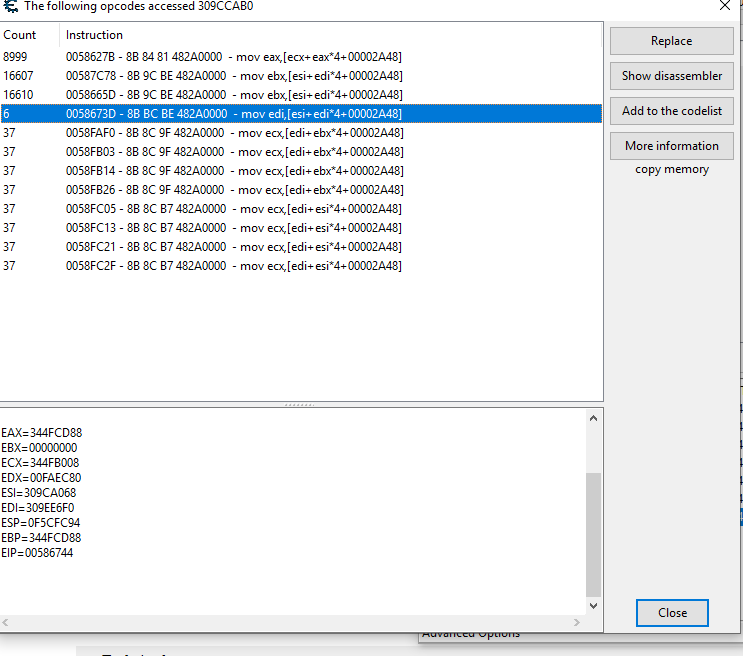
Task: Click the horizontal scrollbar left arrow
Action: click(x=5, y=622)
